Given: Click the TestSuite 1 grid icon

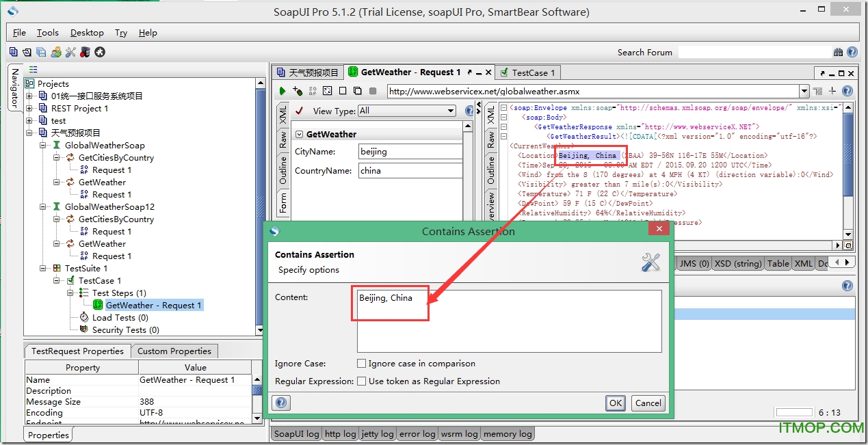Looking at the screenshot, I should pyautogui.click(x=57, y=268).
